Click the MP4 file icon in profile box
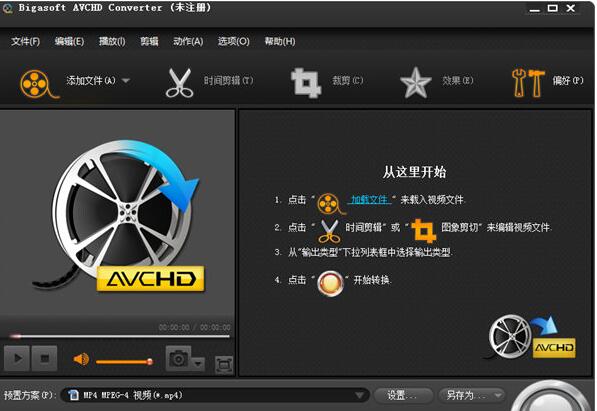The width and height of the screenshot is (597, 411). [x=73, y=395]
